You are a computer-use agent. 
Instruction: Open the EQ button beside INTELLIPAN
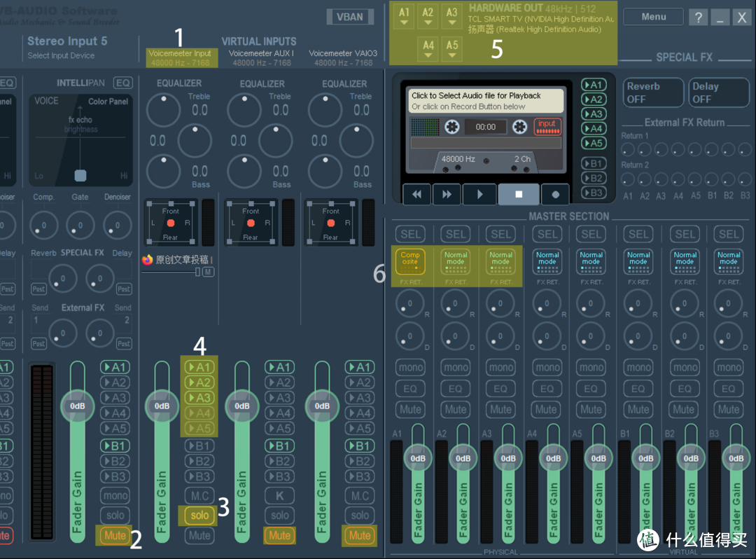(123, 83)
